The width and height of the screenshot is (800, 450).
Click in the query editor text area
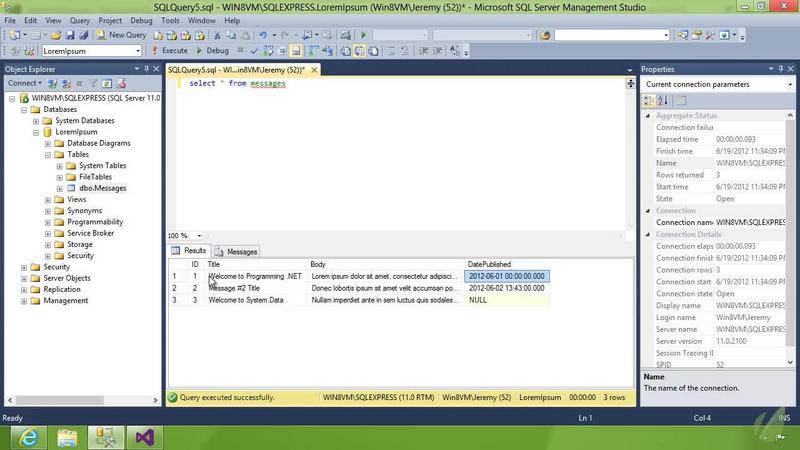pyautogui.click(x=401, y=153)
